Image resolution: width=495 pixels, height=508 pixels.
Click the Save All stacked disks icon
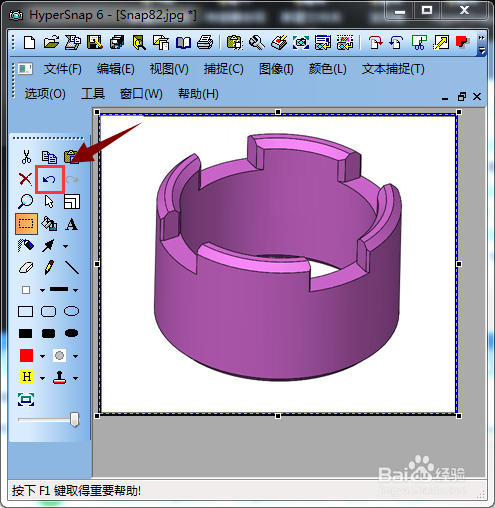[117, 43]
